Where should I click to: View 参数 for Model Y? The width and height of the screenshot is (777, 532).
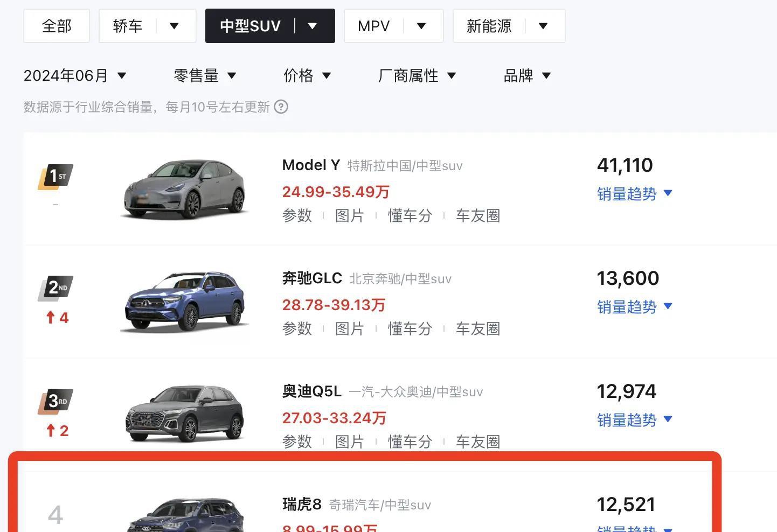(297, 216)
